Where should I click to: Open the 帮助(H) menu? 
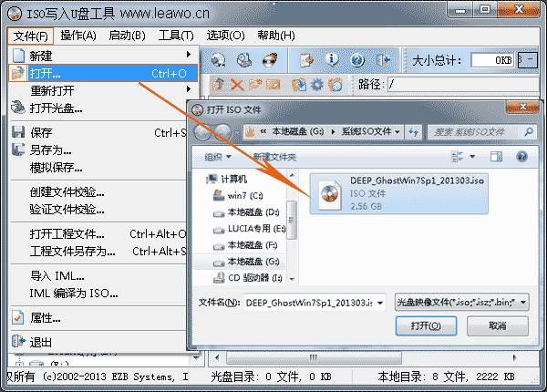point(276,36)
